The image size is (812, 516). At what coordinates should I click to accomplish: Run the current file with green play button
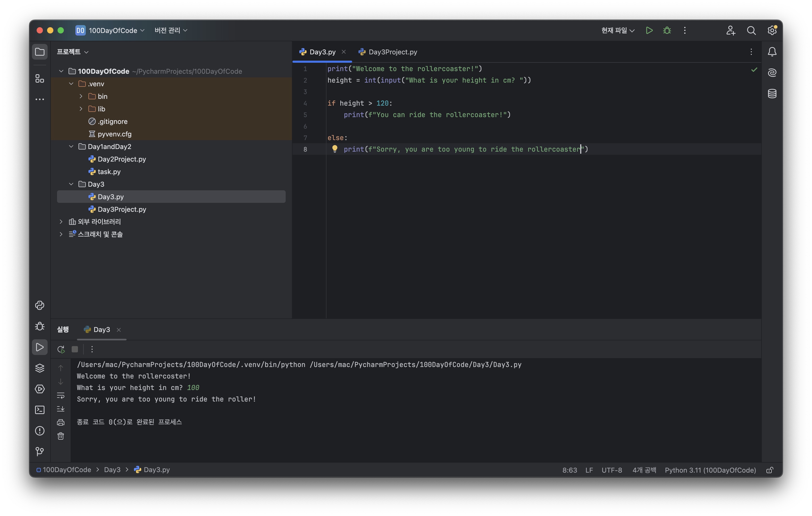(x=649, y=30)
